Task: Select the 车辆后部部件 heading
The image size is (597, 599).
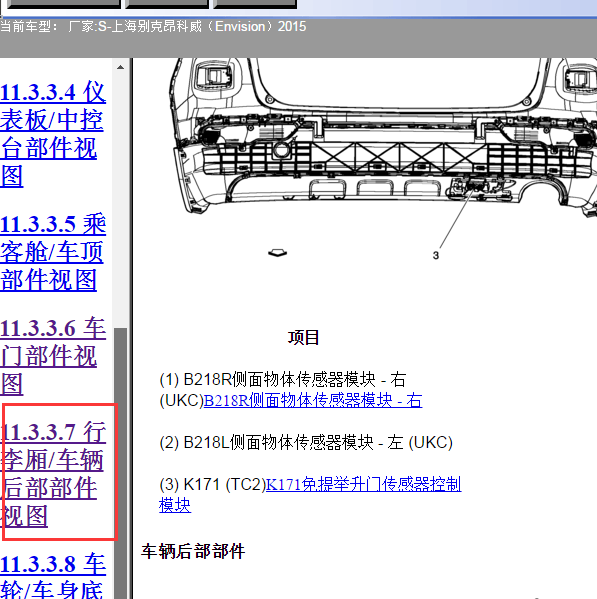Action: 193,551
